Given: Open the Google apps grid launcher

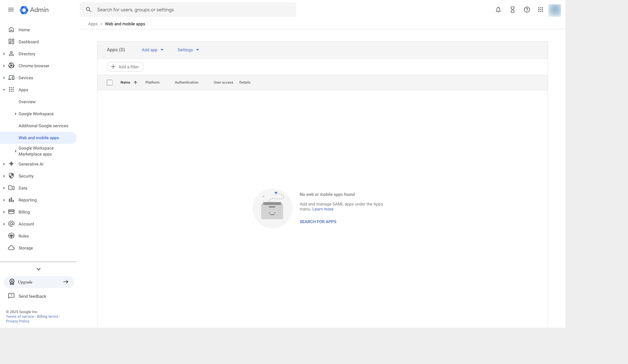Looking at the screenshot, I should click(541, 10).
